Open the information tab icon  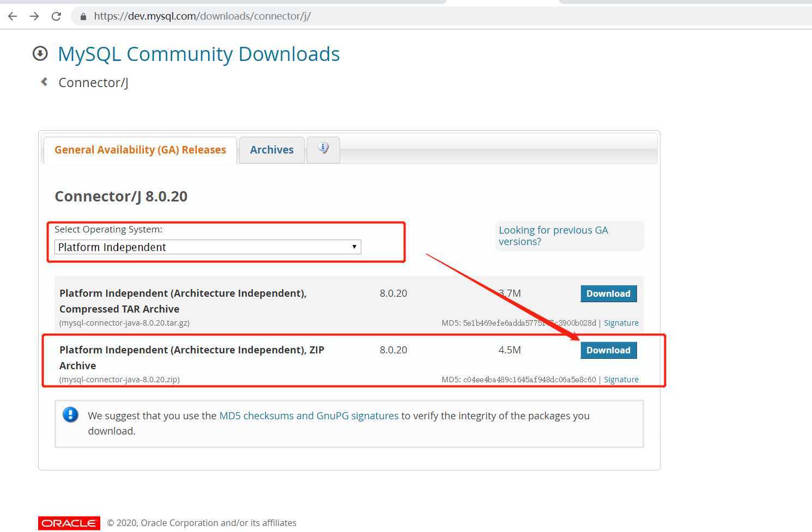(x=323, y=149)
